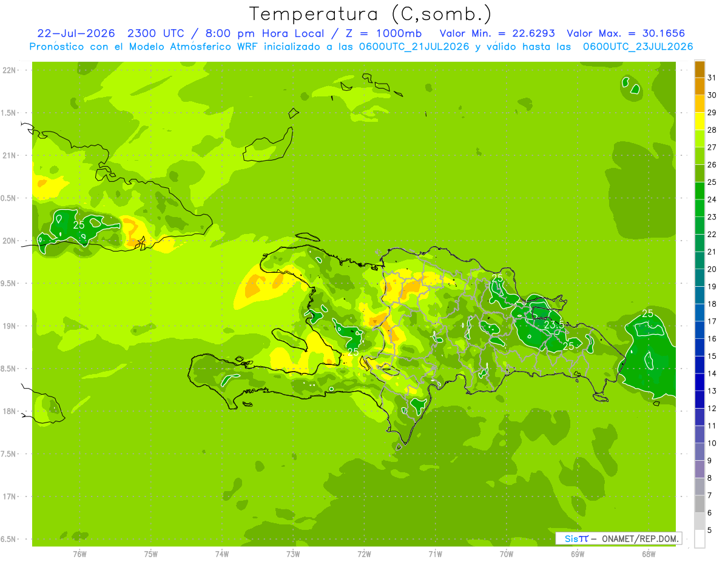Click the "74W" longitude axis label
Viewport: 728px width, 562px height.
[x=222, y=554]
